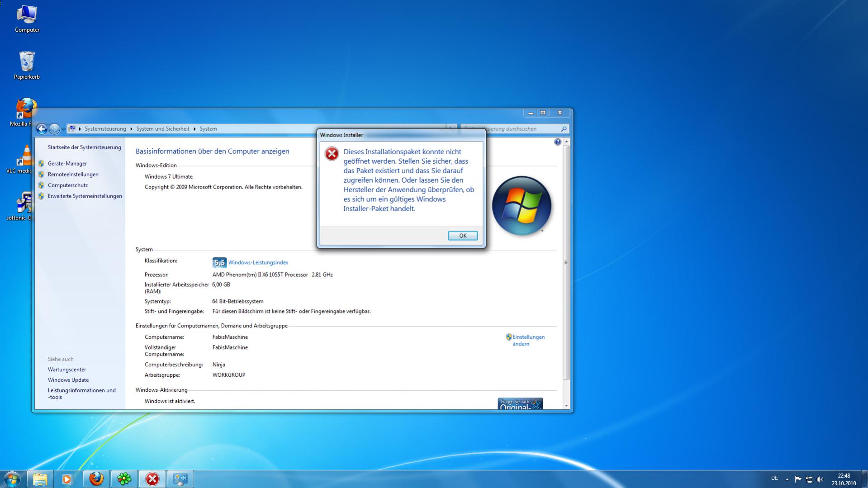Click OK in Windows Installer dialog
The height and width of the screenshot is (488, 868).
coord(463,236)
